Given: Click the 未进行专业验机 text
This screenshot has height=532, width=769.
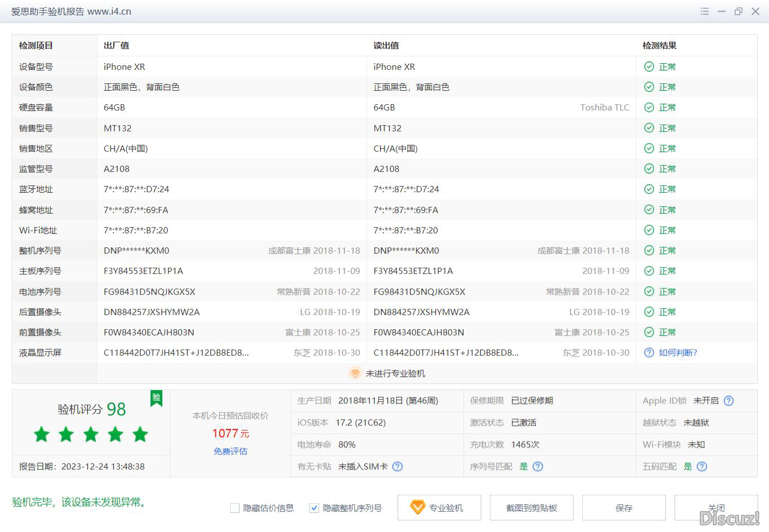Looking at the screenshot, I should coord(395,373).
